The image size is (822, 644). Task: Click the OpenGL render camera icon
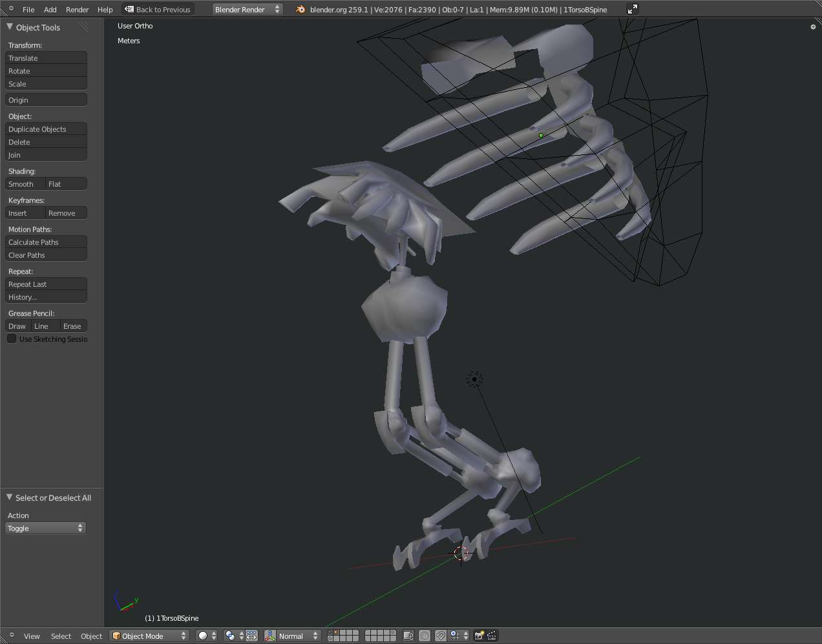click(x=479, y=636)
